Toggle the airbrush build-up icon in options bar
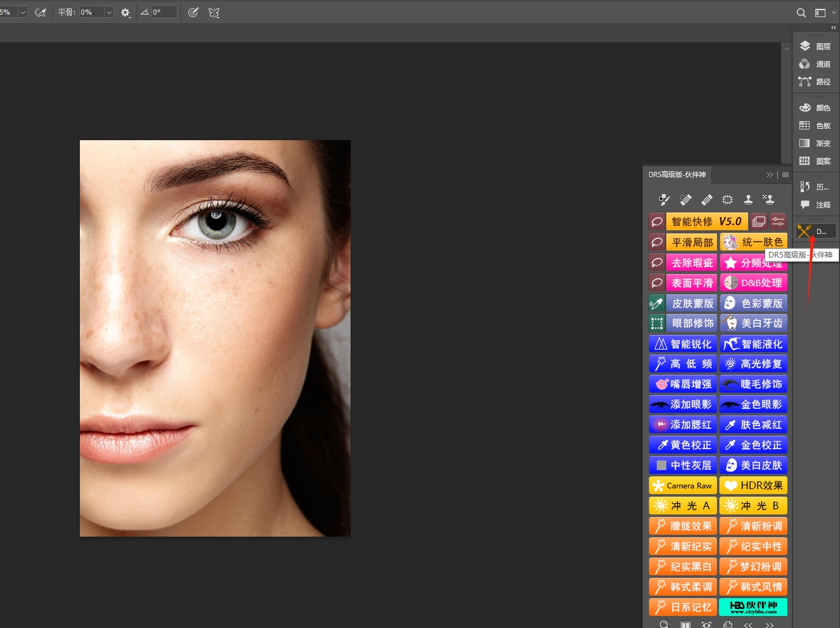The image size is (840, 628). pyautogui.click(x=41, y=13)
